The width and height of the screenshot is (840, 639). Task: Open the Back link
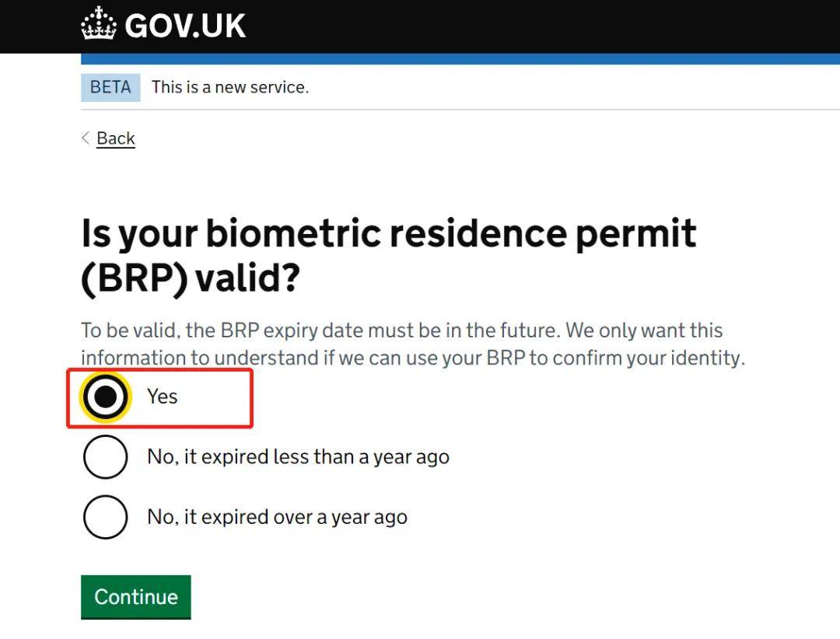115,138
